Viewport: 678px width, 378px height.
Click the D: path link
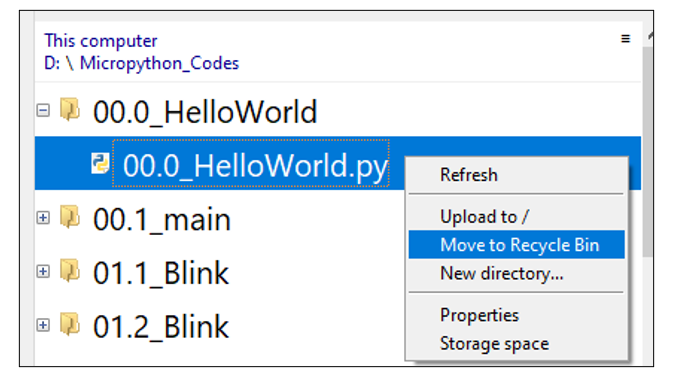52,64
